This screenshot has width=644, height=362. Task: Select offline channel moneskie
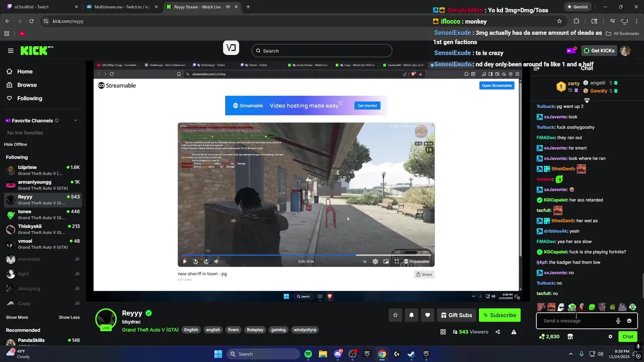(x=43, y=259)
